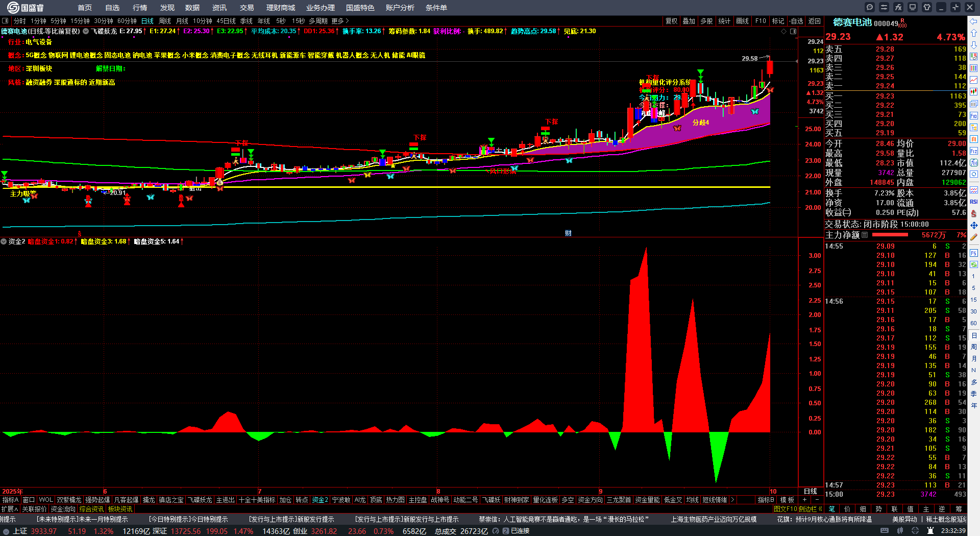The height and width of the screenshot is (536, 980).
Task: Open the settings sliders icon in title bar
Action: click(x=884, y=7)
